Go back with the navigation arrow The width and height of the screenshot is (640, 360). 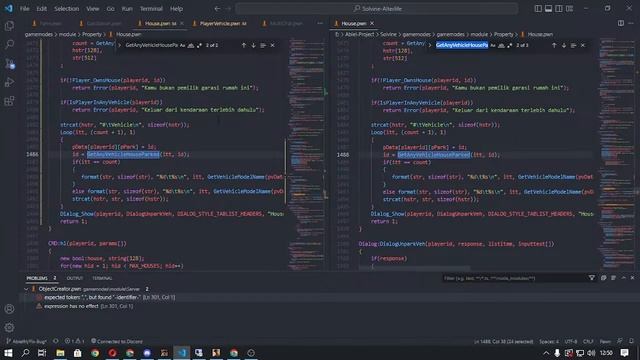tap(217, 9)
